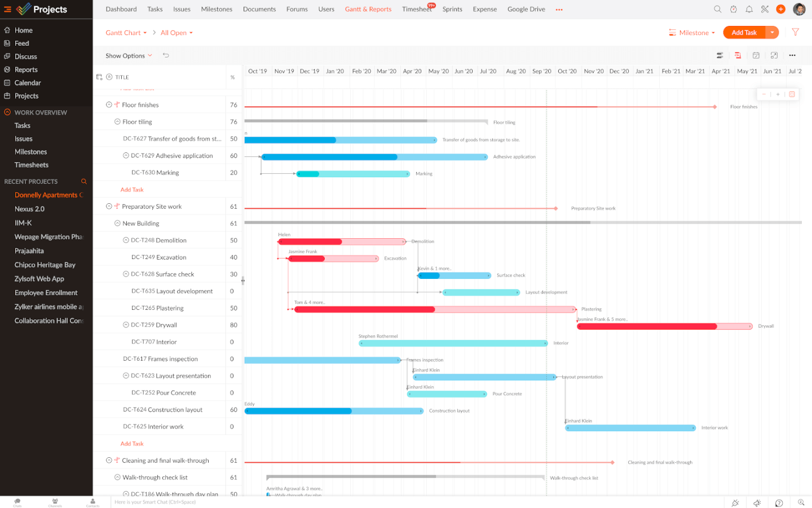Click the orange Add Task button
This screenshot has width=812, height=508.
(x=744, y=33)
